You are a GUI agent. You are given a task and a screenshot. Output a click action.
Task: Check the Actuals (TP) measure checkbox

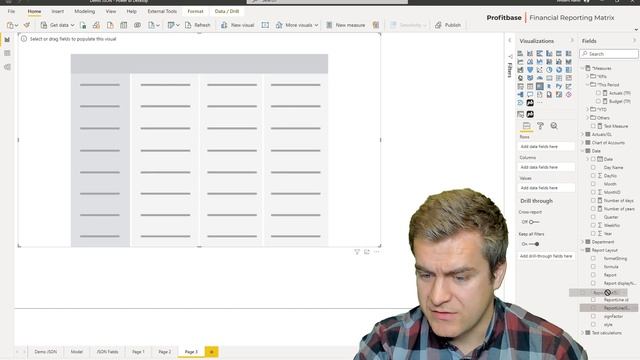(598, 93)
